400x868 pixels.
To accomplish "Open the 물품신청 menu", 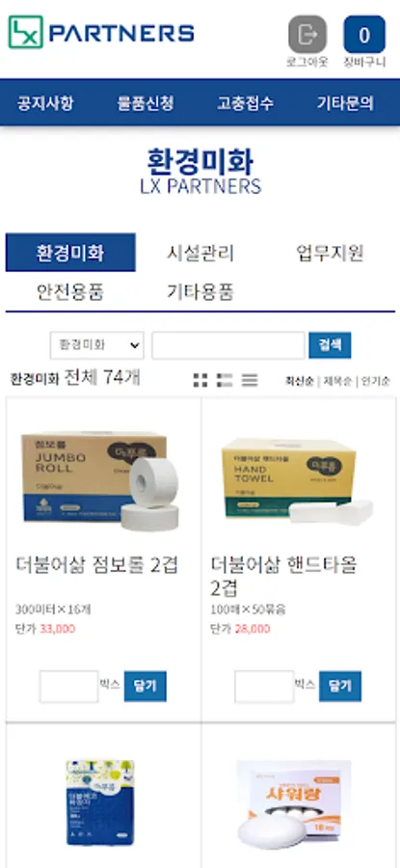I will [x=146, y=103].
